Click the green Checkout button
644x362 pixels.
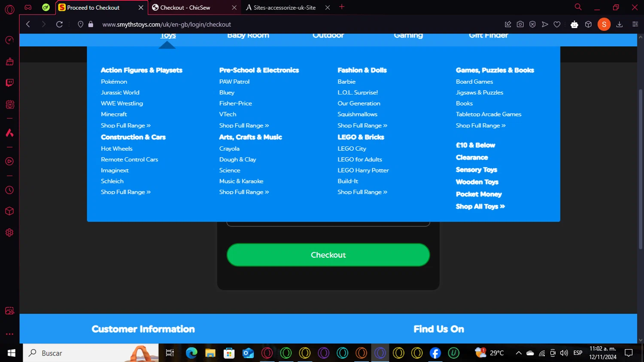coord(328,255)
